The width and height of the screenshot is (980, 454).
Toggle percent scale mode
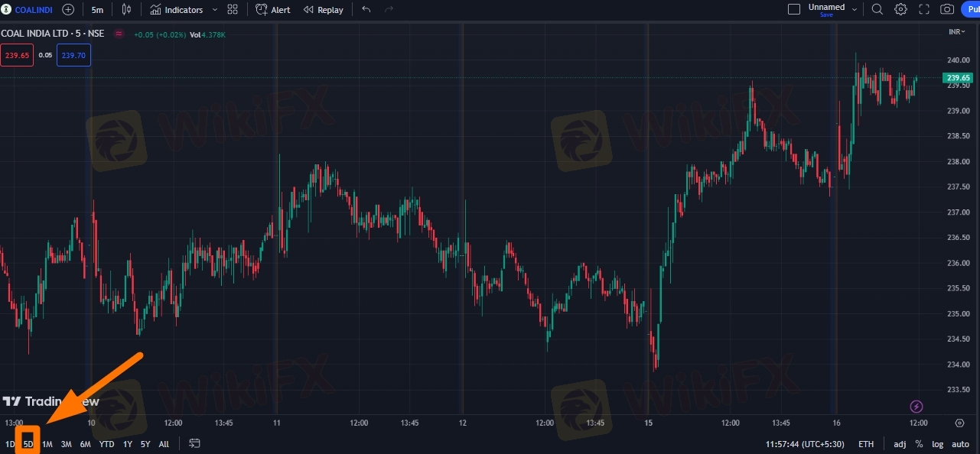(x=919, y=444)
